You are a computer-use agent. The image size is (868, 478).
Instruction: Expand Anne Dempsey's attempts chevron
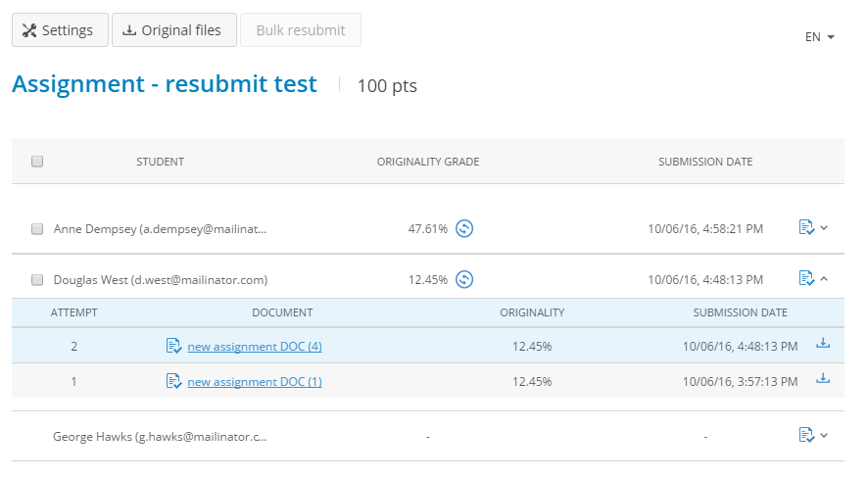click(824, 228)
